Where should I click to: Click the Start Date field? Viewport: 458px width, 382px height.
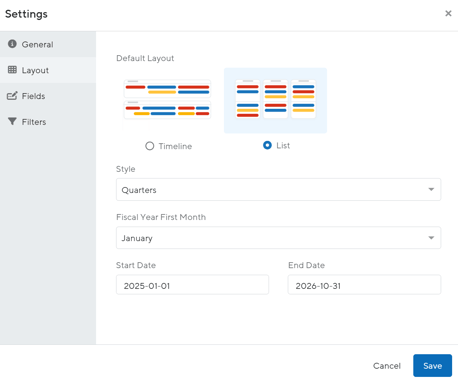pyautogui.click(x=192, y=285)
